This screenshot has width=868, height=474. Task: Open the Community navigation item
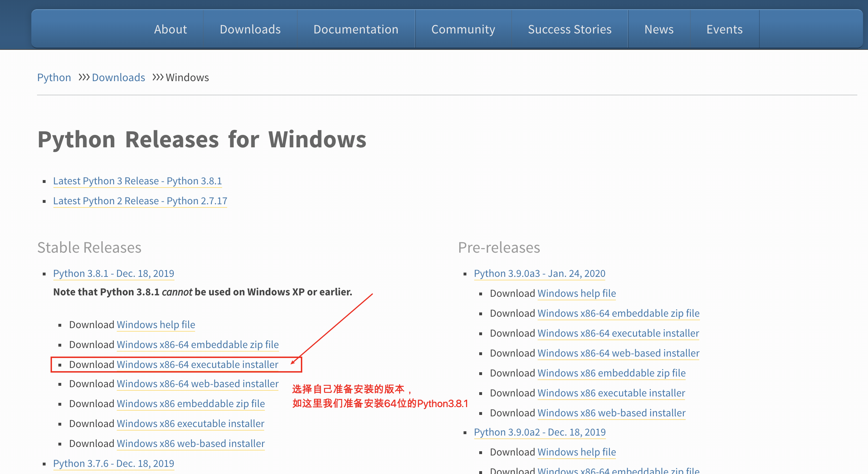coord(463,29)
